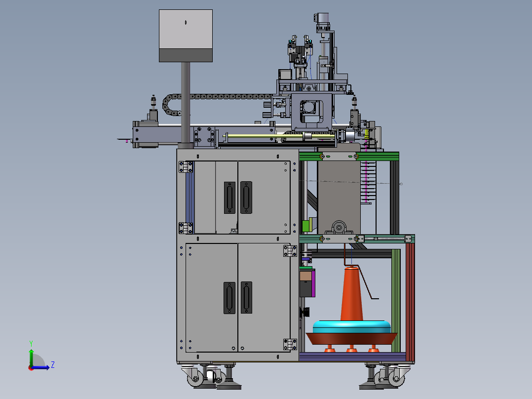532x399 pixels.
Task: Select the left handle on upper cabinet doors
Action: pyautogui.click(x=229, y=198)
